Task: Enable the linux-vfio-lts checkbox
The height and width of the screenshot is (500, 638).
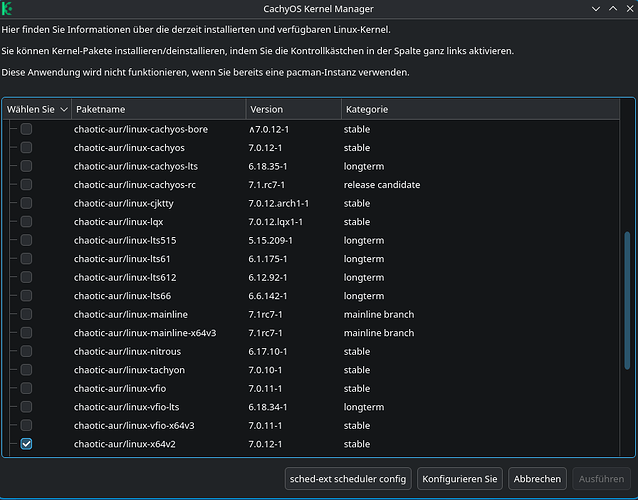Action: pos(26,407)
